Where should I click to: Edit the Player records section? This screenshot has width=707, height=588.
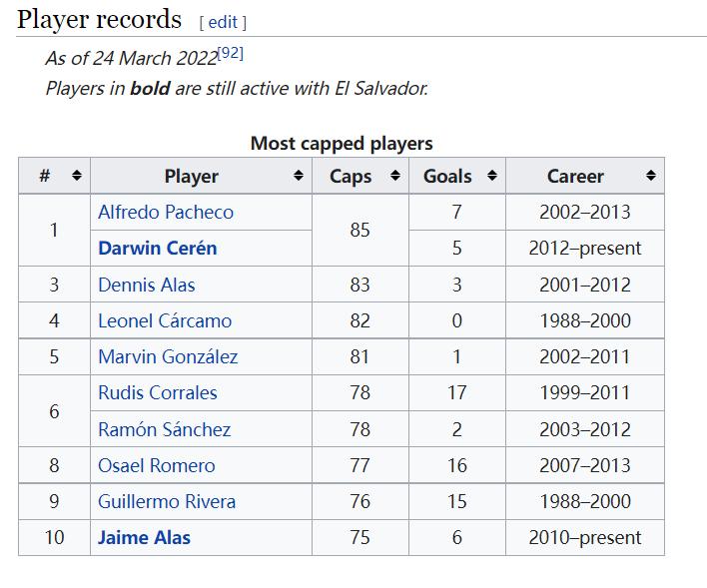click(222, 22)
